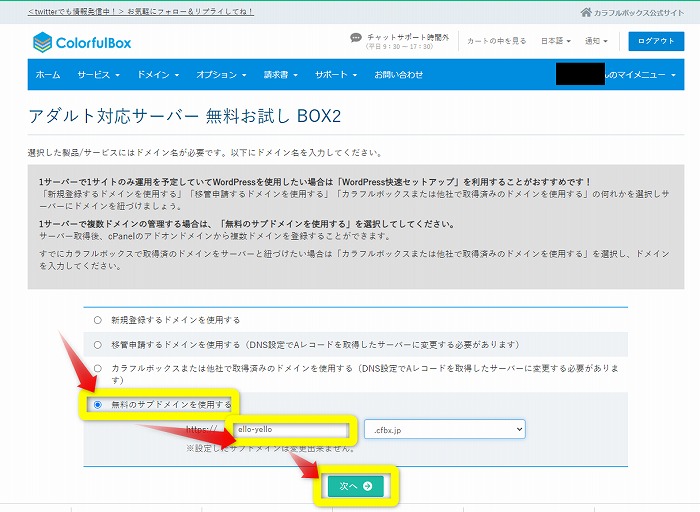Screen dimensions: 700x512
Task: Open カートの中を見る cart link
Action: (x=498, y=41)
